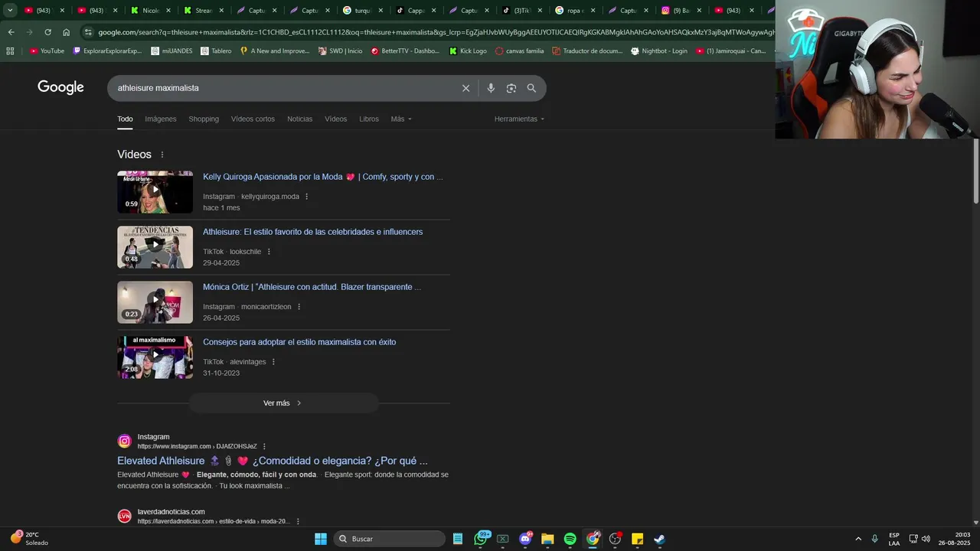Screen dimensions: 980x551
Task: Open Steam from the taskbar
Action: [x=659, y=539]
